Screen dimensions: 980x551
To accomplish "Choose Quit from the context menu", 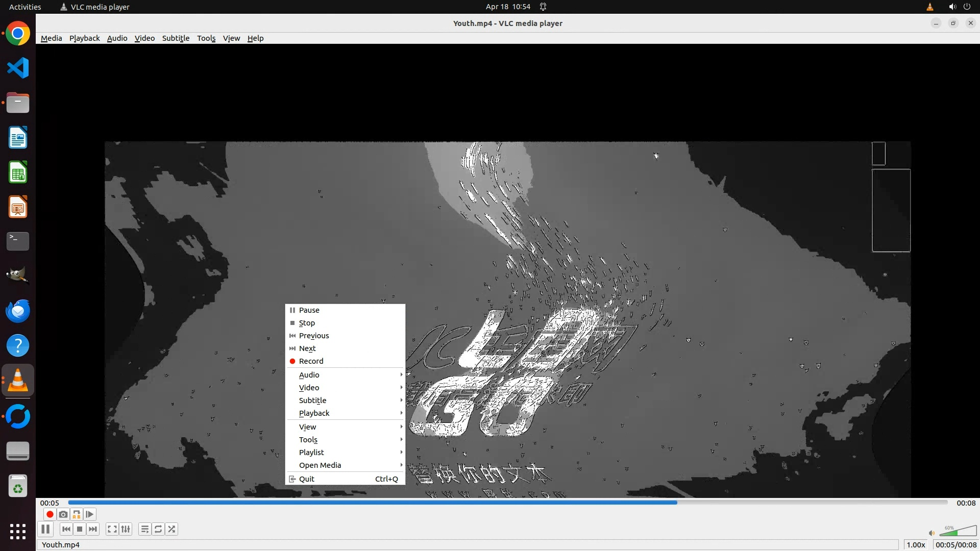I will tap(307, 479).
